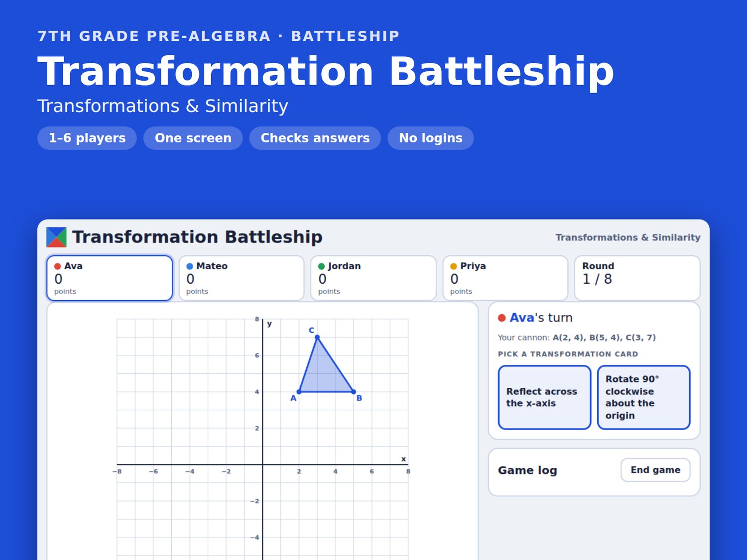Click vertex A of the triangle

tap(299, 392)
